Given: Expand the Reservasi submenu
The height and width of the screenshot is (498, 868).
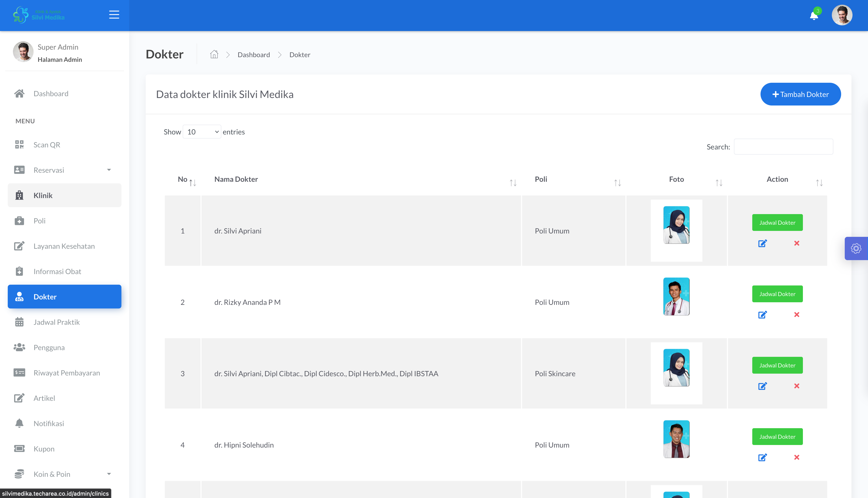Looking at the screenshot, I should 64,170.
